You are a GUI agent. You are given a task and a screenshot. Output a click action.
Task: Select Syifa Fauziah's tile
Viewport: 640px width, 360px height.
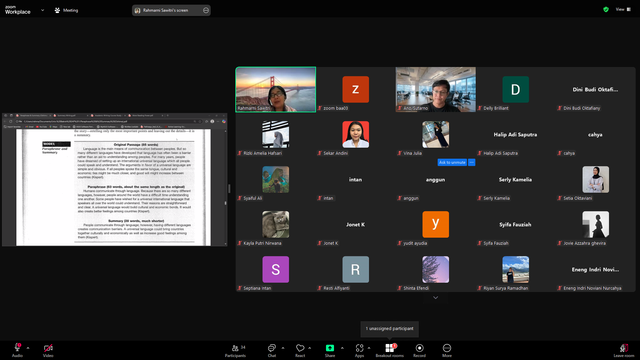click(516, 224)
